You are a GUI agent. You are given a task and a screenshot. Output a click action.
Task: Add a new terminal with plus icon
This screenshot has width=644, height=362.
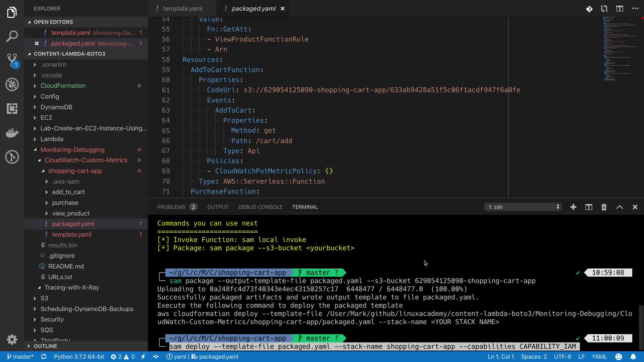573,207
